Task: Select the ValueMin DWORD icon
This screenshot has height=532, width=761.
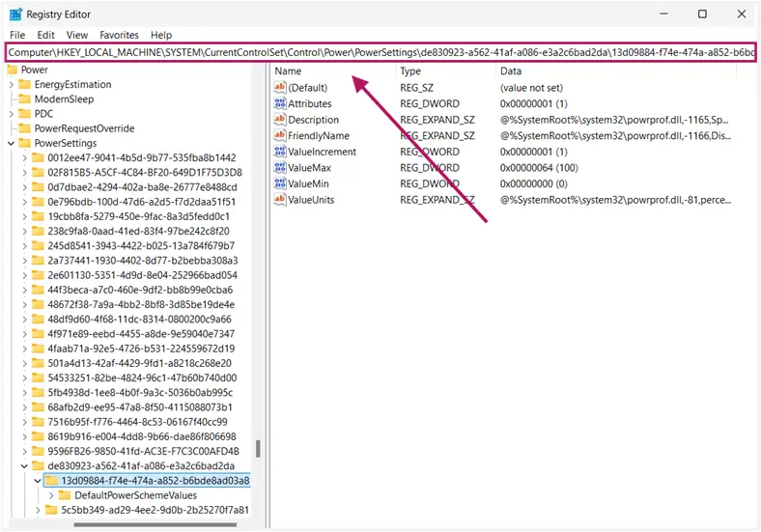Action: (x=280, y=183)
